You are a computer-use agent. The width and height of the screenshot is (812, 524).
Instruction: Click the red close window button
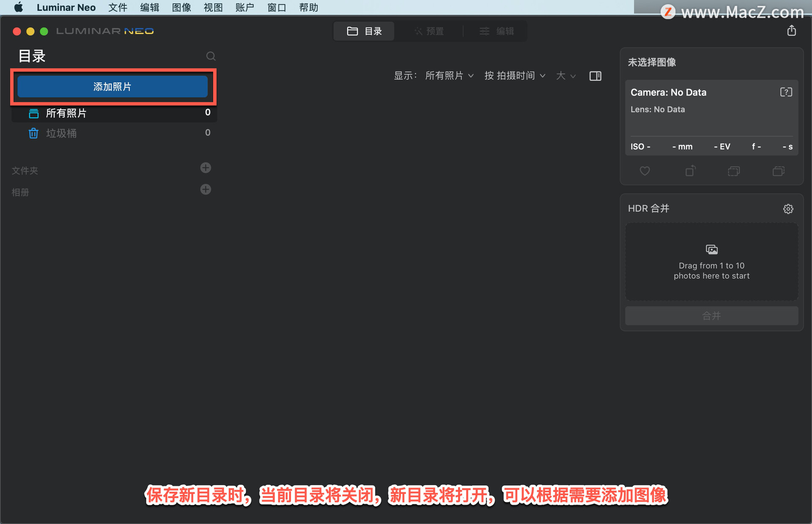pyautogui.click(x=17, y=31)
